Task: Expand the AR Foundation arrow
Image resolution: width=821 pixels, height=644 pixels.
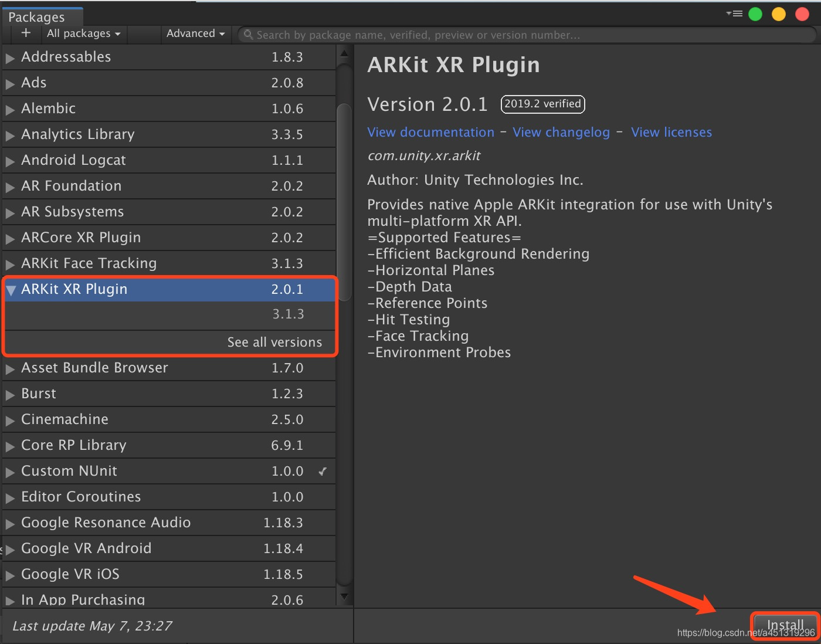Action: [x=10, y=187]
